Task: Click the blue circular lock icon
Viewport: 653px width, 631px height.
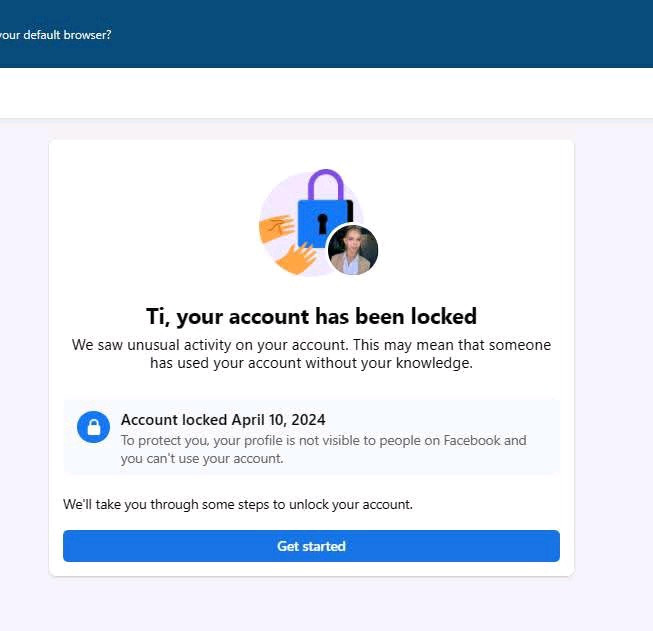Action: (x=94, y=428)
